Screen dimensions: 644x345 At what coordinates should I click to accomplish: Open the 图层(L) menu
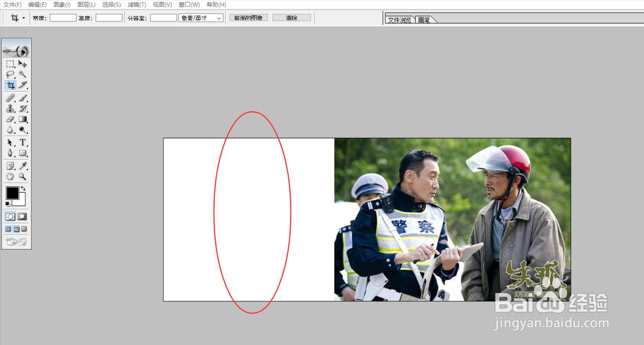click(86, 5)
